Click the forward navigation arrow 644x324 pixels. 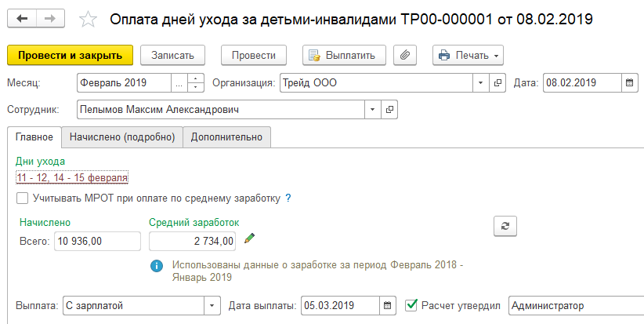pyautogui.click(x=49, y=17)
